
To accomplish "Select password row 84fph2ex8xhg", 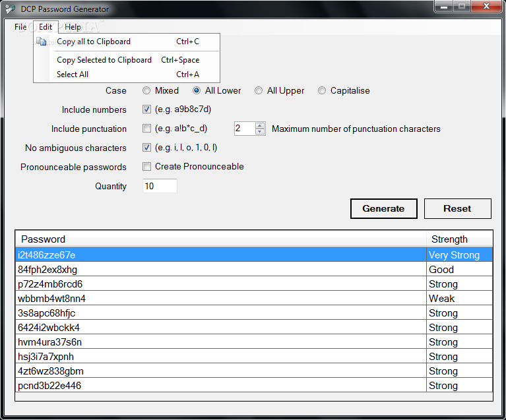I will coord(221,270).
